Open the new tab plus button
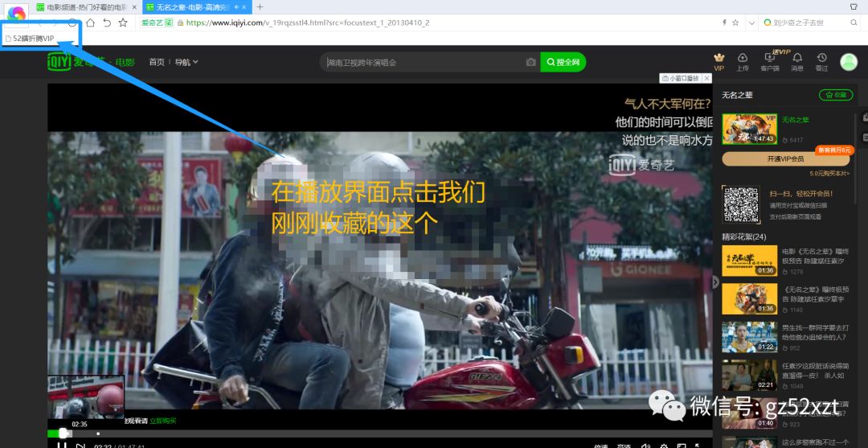 (x=260, y=7)
